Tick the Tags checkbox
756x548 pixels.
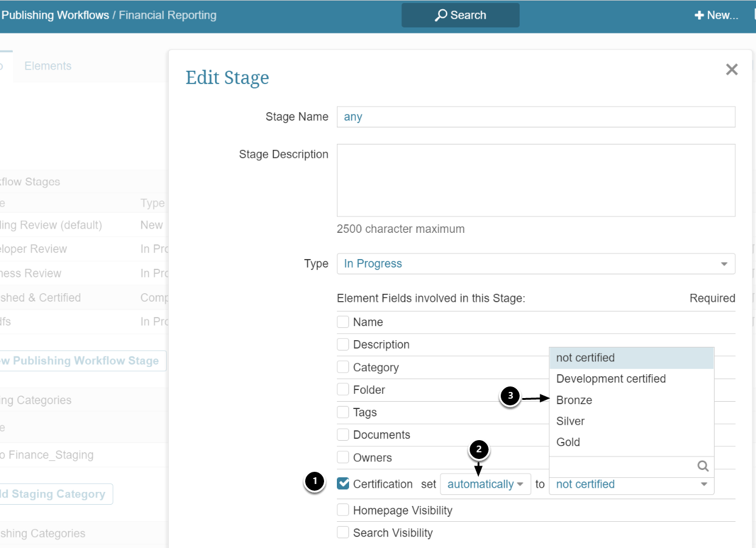point(344,412)
